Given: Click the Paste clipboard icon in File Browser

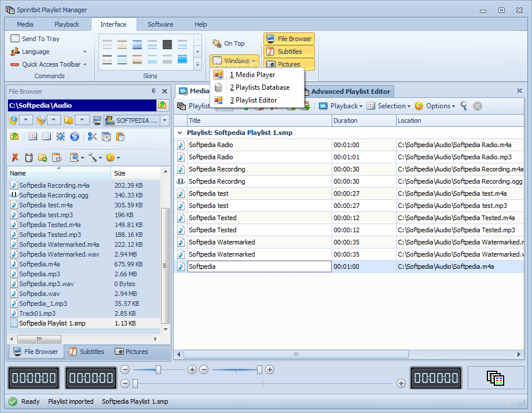Looking at the screenshot, I should [x=120, y=137].
